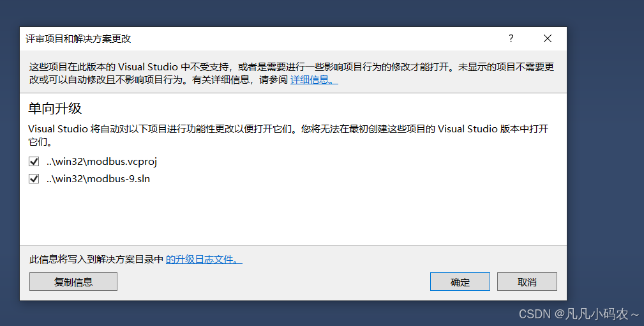The height and width of the screenshot is (326, 644).
Task: Click the 这些项目在此版本的 banner text
Action: click(292, 73)
